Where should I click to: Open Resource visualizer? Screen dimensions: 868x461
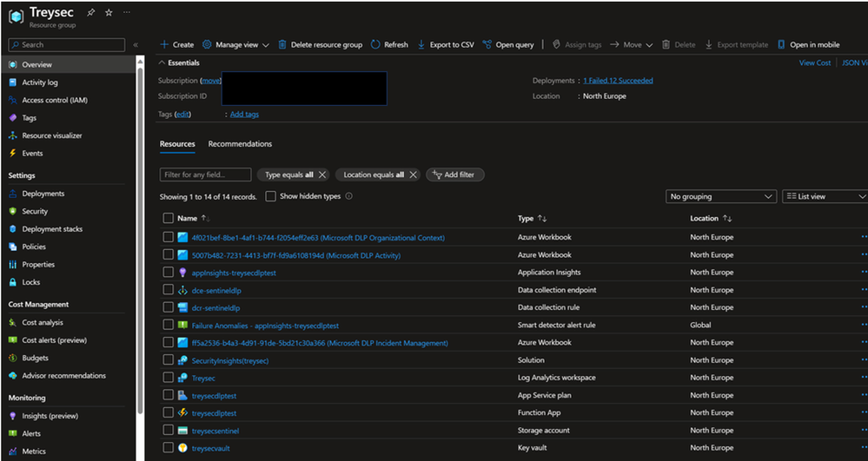(x=51, y=135)
